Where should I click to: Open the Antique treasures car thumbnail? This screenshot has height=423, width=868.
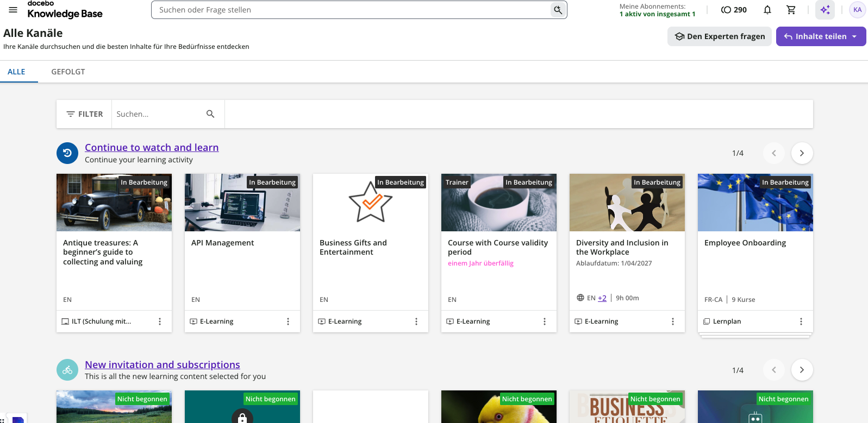114,203
